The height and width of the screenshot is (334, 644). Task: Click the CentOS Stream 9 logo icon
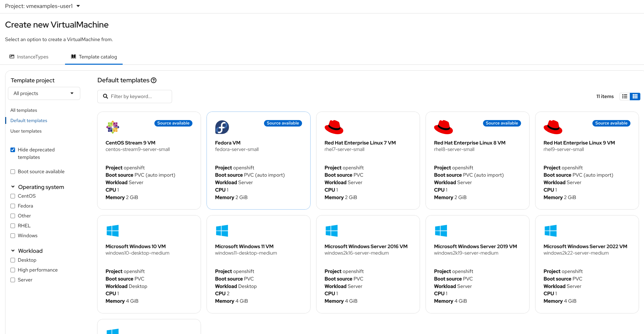point(113,127)
